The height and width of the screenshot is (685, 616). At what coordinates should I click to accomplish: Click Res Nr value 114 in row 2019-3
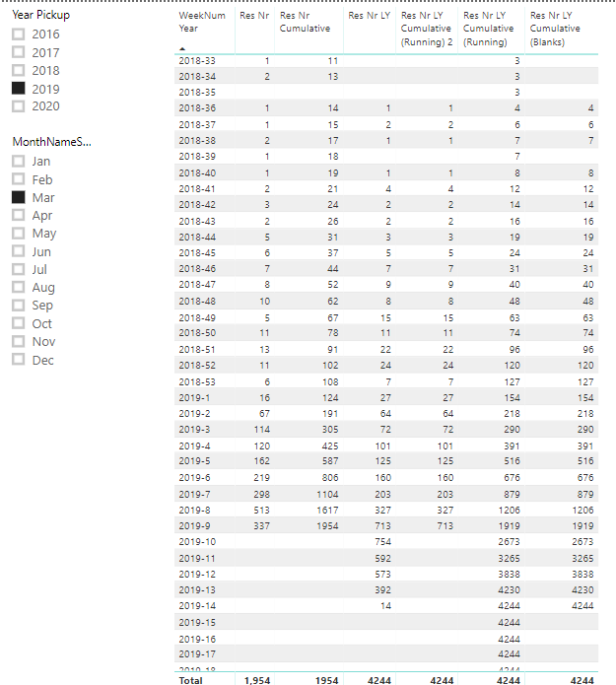point(262,430)
